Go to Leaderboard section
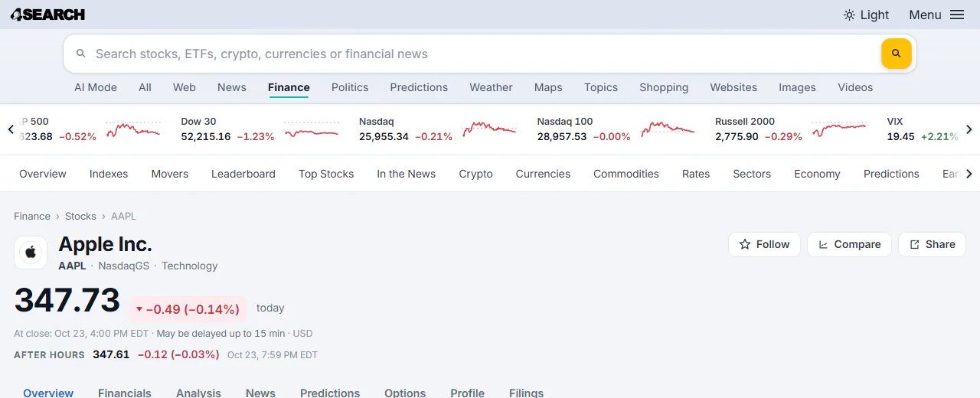 (x=243, y=174)
